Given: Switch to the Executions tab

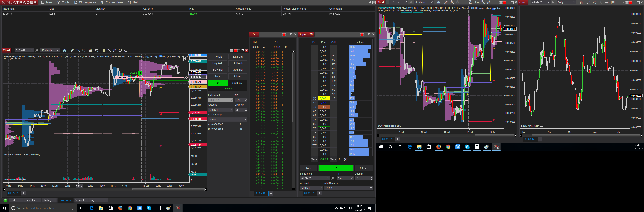Looking at the screenshot, I should coord(31,200).
